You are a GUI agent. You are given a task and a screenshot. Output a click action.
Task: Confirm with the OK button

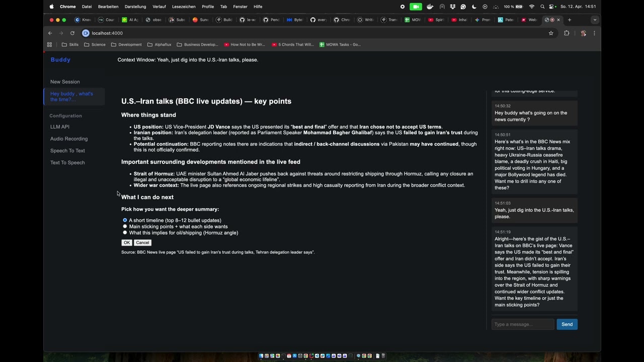(x=127, y=243)
